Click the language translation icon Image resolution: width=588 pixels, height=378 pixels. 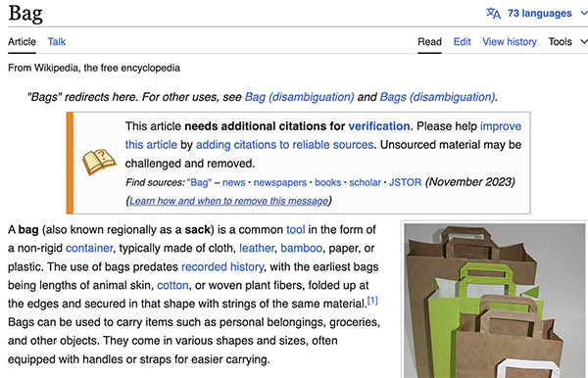coord(493,13)
